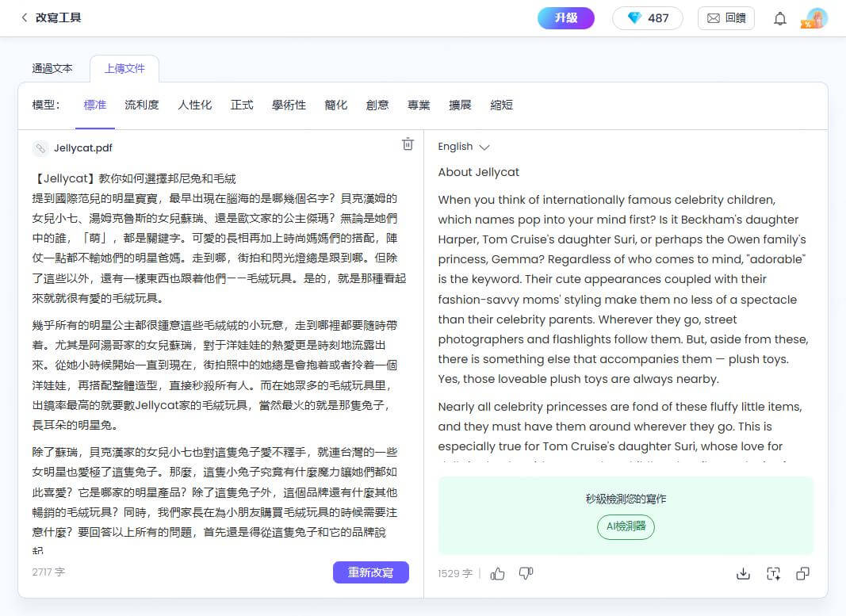846x616 pixels.
Task: Give a thumbs down to the output
Action: coord(526,573)
